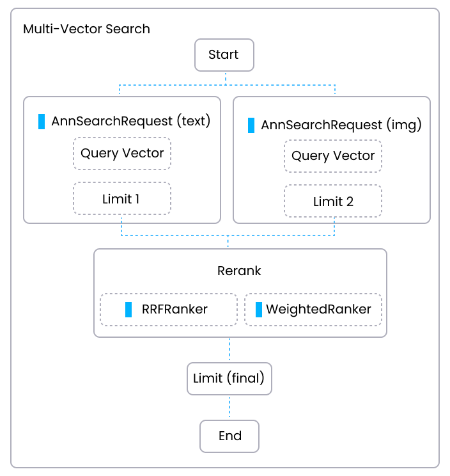Click the Start node
This screenshot has height=476, width=450.
click(x=224, y=55)
